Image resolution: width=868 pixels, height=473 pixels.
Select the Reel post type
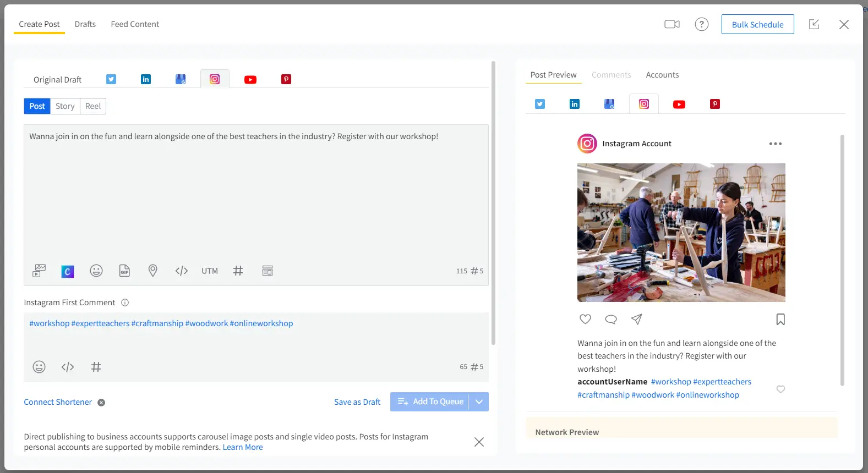[93, 106]
